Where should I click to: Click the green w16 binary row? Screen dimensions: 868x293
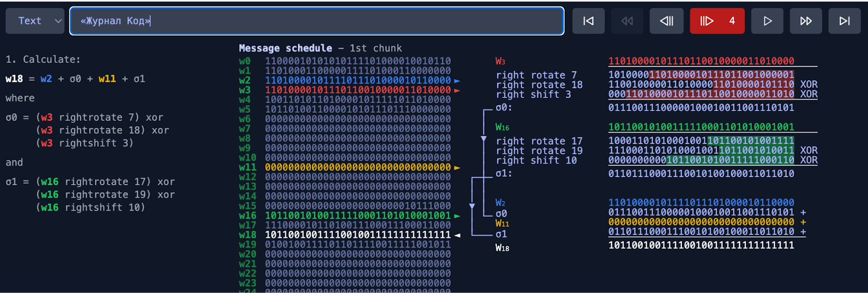point(358,216)
